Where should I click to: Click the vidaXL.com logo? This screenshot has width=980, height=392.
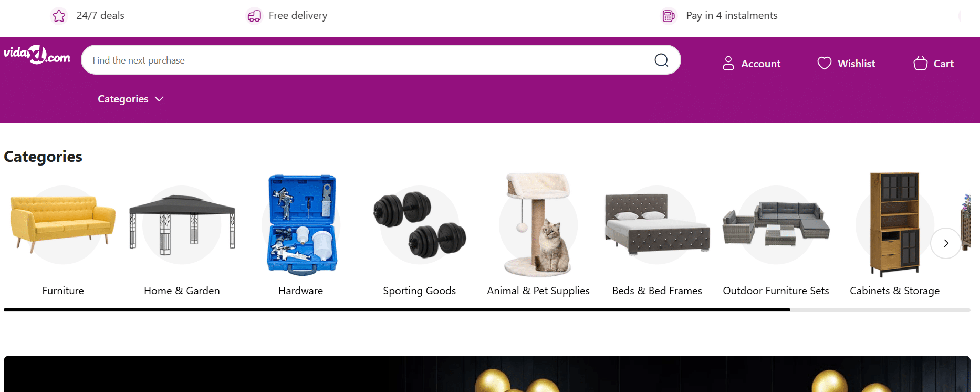pyautogui.click(x=37, y=55)
